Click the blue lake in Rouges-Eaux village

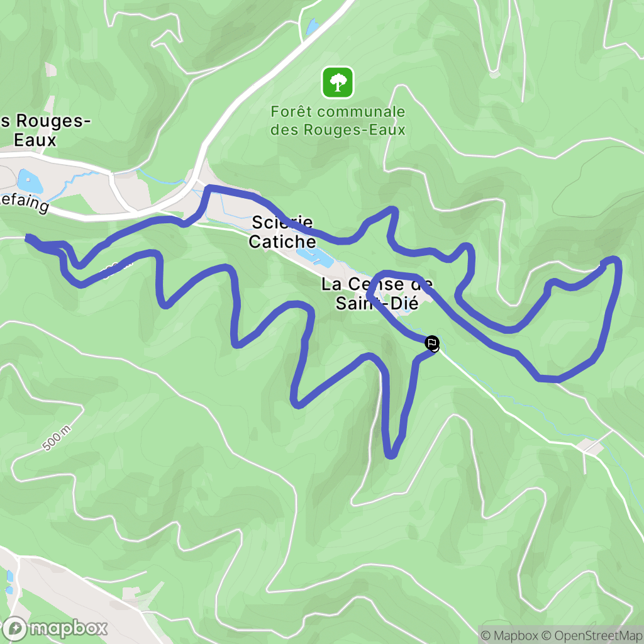30,181
